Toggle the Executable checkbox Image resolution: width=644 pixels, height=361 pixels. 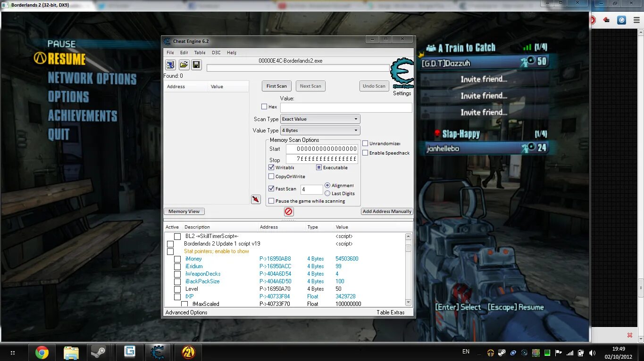(x=319, y=167)
